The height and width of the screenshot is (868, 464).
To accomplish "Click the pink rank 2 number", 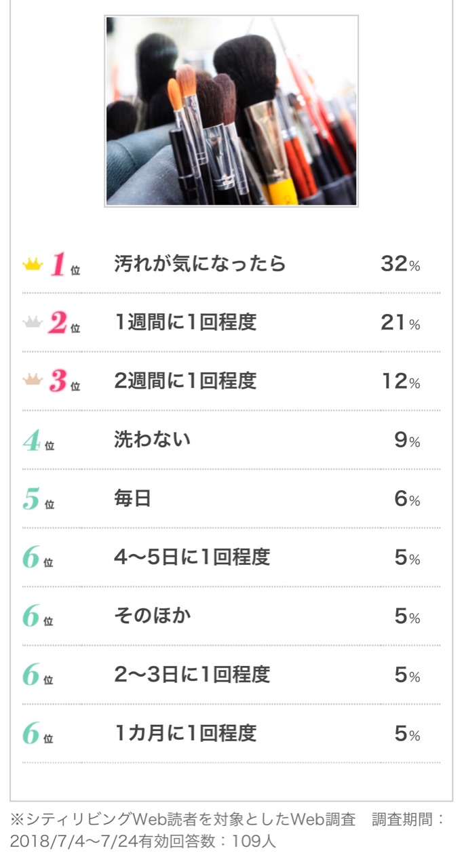I will click(58, 323).
